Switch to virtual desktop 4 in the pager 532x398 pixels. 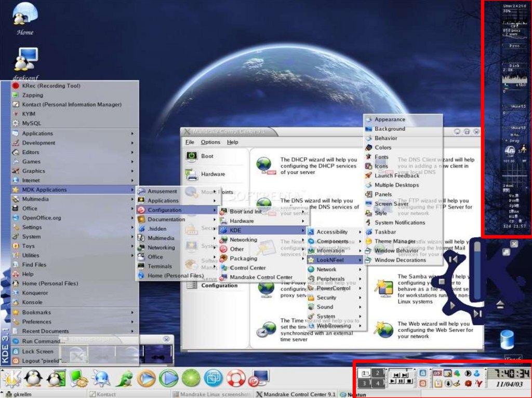[x=378, y=383]
